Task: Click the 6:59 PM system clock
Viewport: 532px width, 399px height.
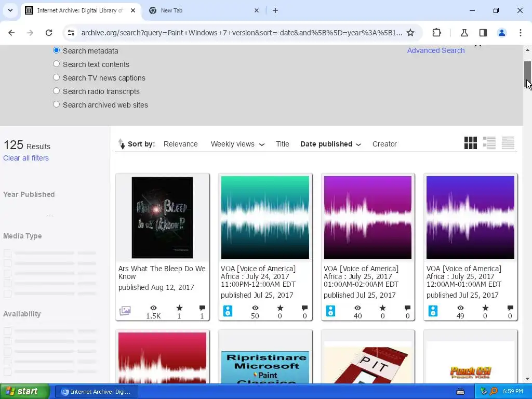Action: 512,392
